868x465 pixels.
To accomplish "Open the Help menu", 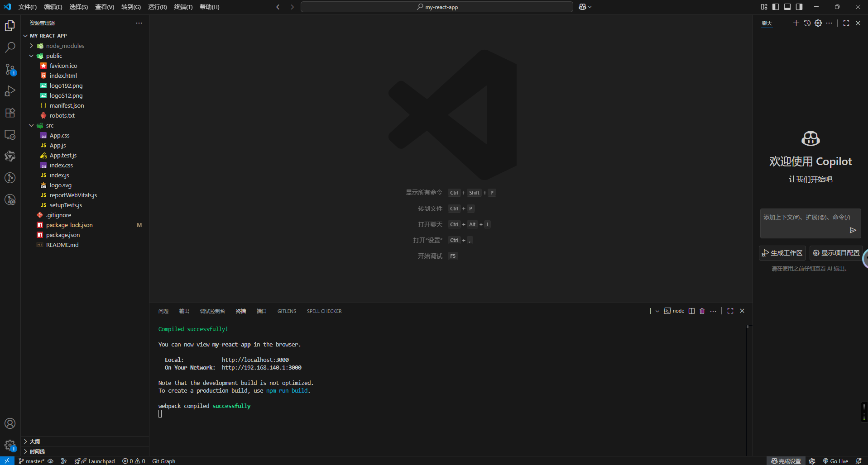I will pos(210,7).
